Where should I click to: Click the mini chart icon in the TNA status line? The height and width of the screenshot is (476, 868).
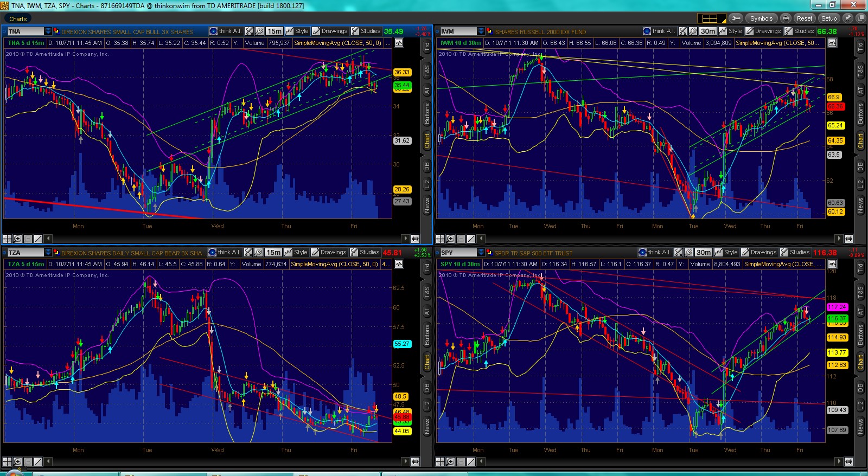[399, 43]
